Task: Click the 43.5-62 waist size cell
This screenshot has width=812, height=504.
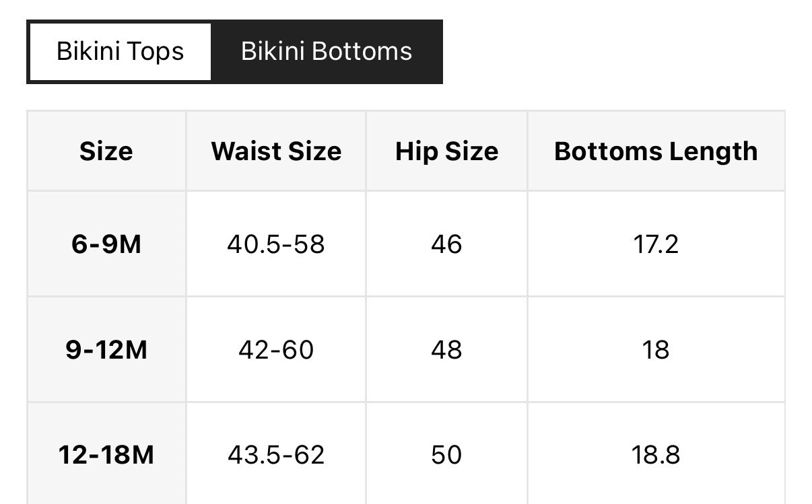Action: click(276, 456)
